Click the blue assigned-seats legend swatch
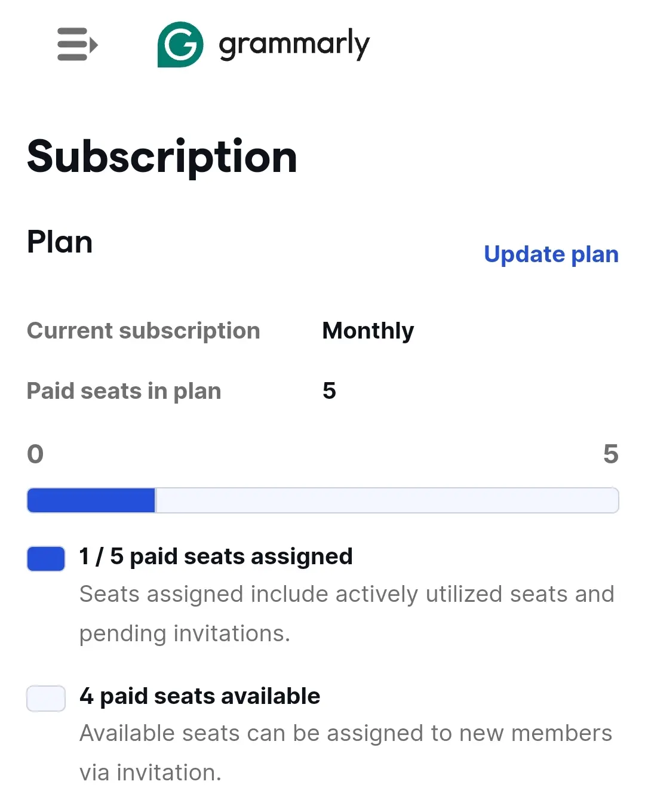 (46, 559)
